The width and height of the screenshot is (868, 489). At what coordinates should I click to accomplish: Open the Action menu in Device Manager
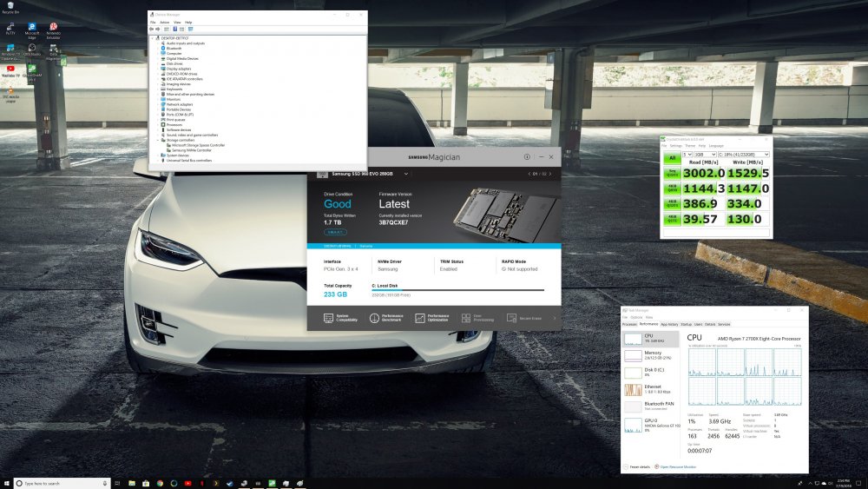[164, 23]
